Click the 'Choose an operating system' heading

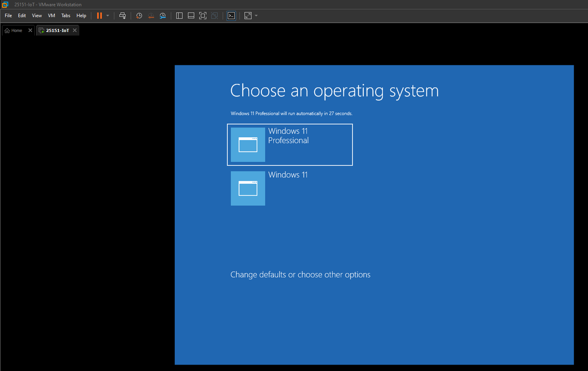coord(335,90)
